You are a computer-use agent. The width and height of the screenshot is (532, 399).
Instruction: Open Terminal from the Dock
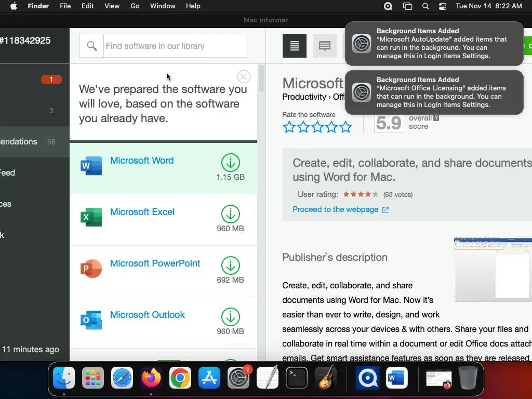point(297,378)
